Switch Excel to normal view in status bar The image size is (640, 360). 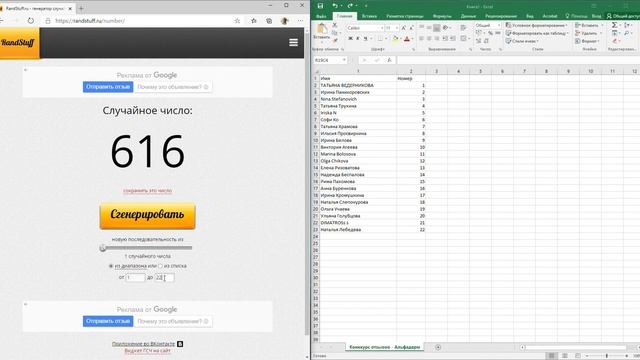551,356
